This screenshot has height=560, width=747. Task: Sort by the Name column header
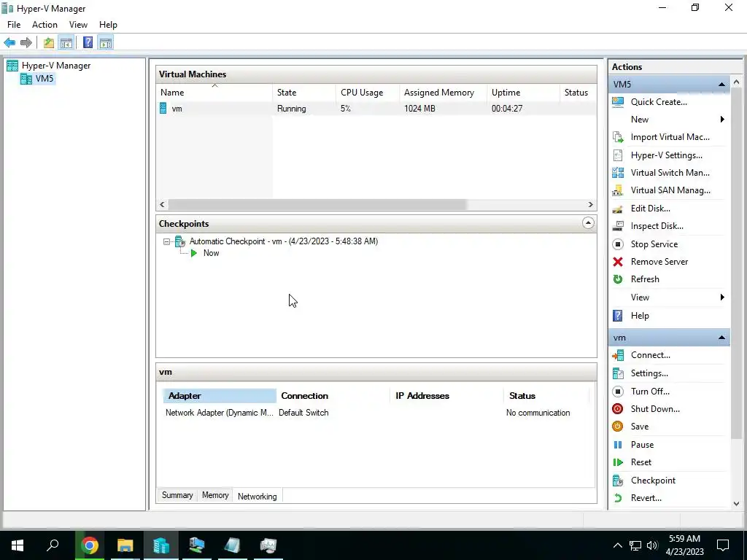(x=214, y=93)
